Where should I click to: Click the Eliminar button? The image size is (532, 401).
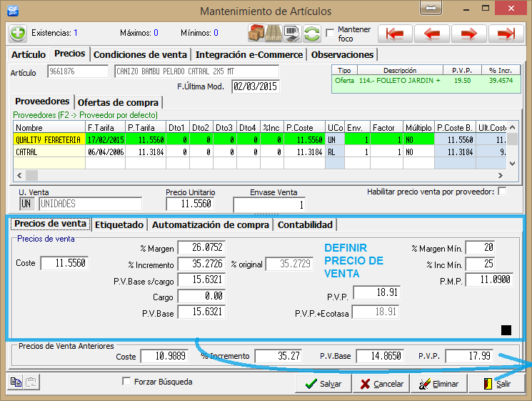click(439, 384)
